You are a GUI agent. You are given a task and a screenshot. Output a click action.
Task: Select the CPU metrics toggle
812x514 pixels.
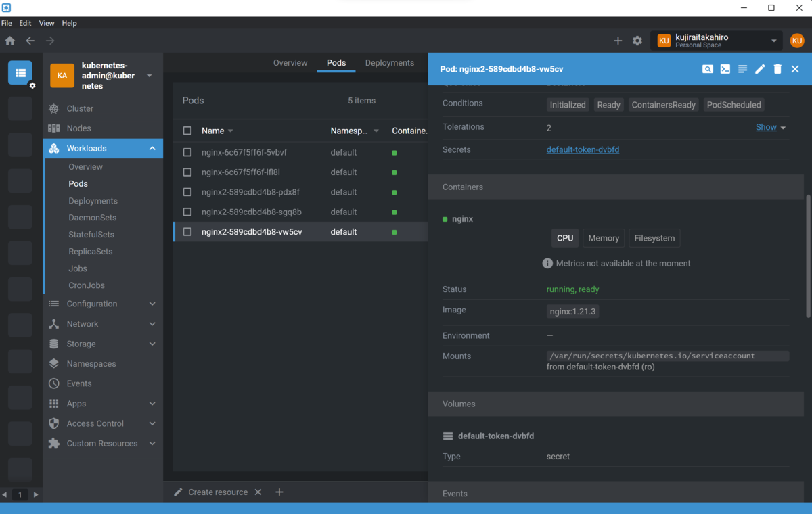pos(565,238)
